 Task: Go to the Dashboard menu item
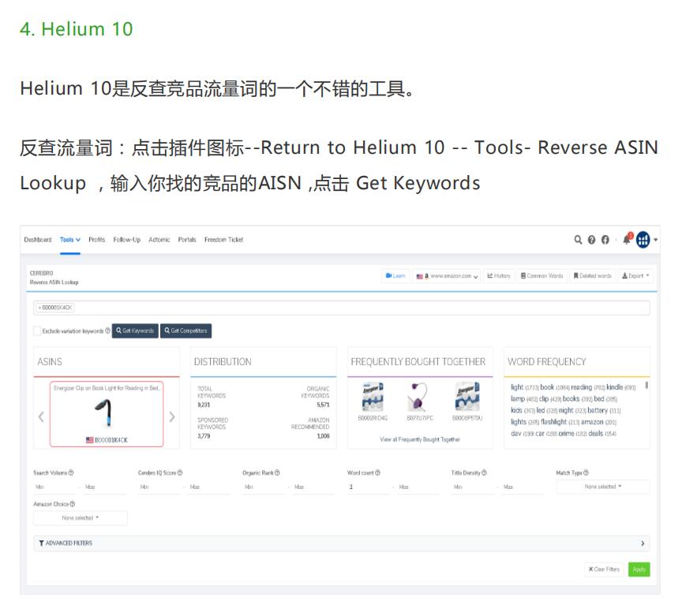pos(38,240)
